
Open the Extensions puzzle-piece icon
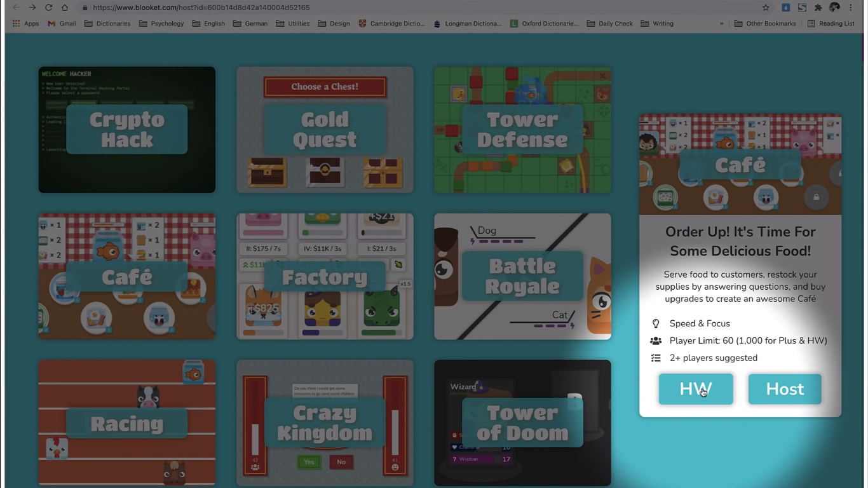click(818, 8)
